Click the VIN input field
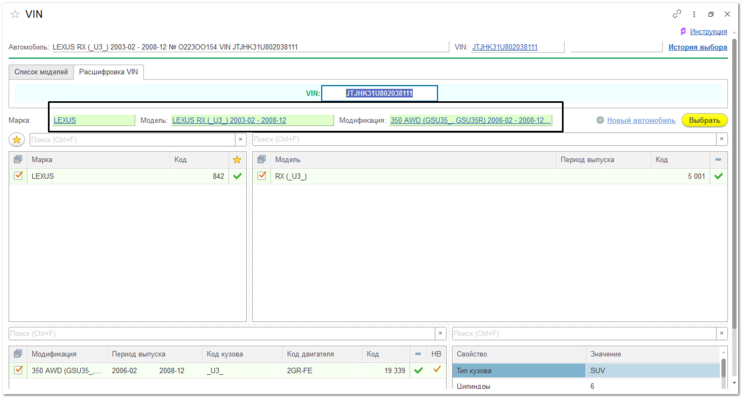 coord(379,93)
